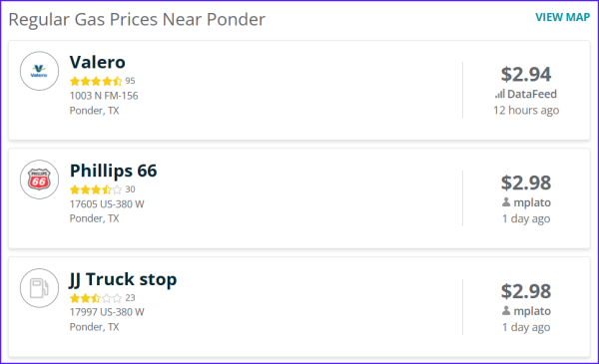Open the VIEW MAP link
The image size is (599, 364).
click(x=562, y=17)
